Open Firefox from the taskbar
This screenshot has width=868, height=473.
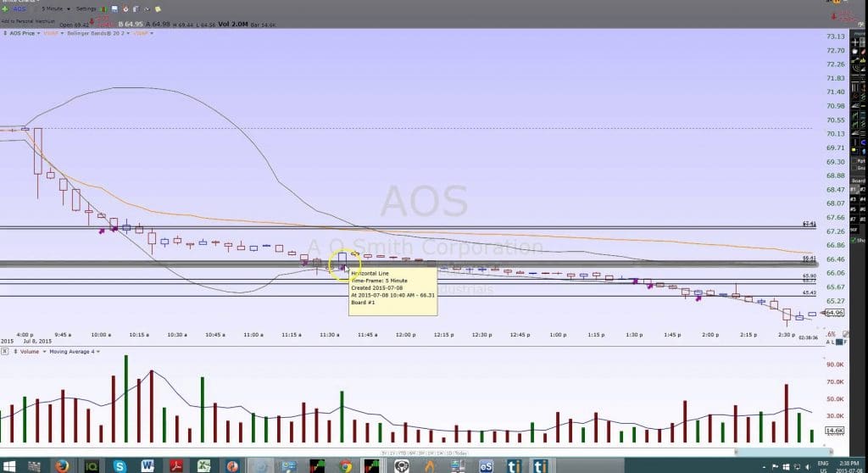point(62,466)
